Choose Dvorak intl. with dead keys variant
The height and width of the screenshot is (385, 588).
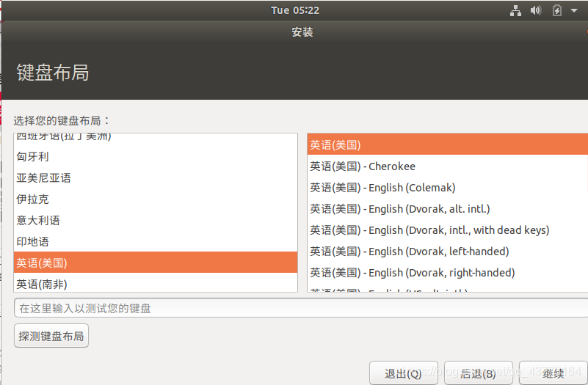coord(447,230)
